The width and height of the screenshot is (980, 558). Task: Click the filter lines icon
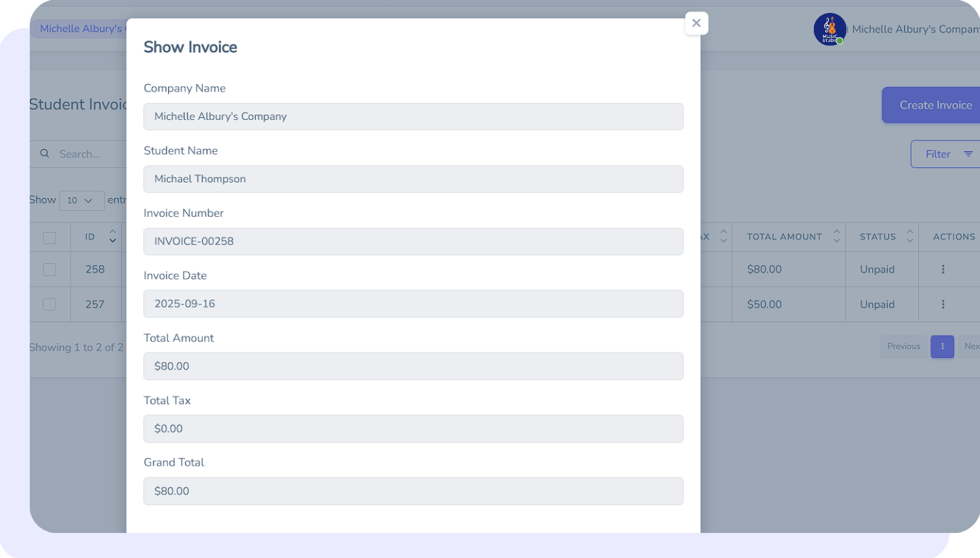point(968,154)
